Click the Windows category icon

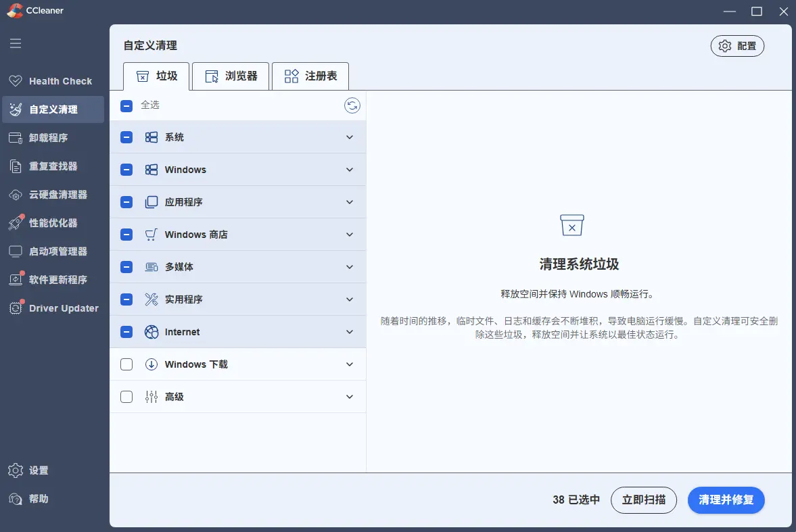pos(151,170)
